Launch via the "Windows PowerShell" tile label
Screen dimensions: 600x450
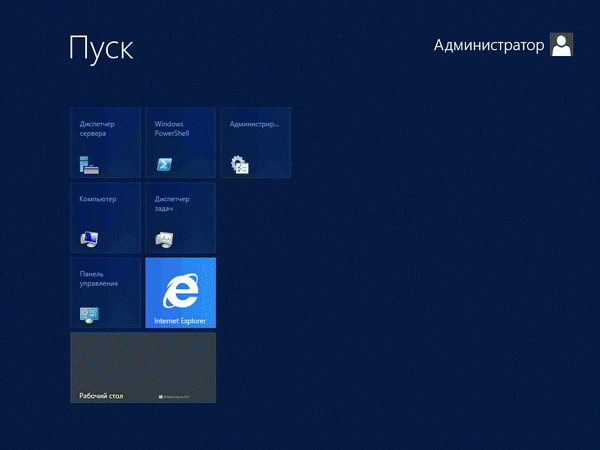172,128
